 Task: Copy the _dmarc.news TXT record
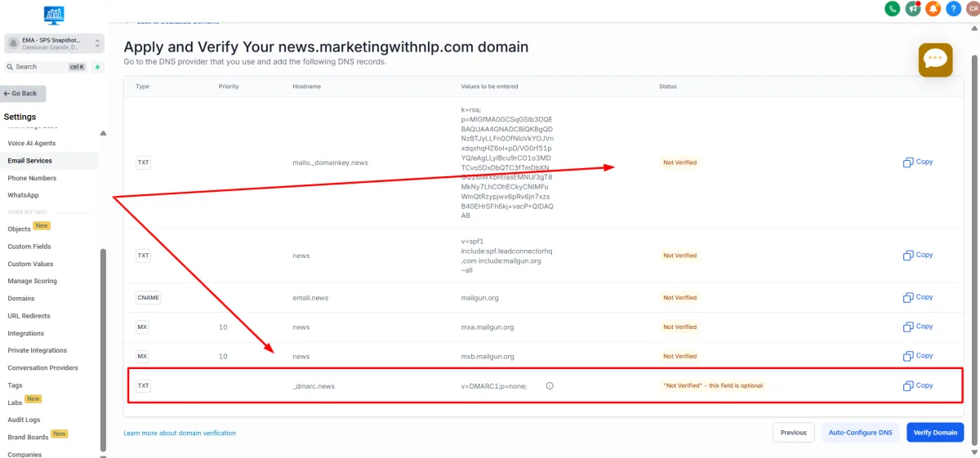pos(918,385)
